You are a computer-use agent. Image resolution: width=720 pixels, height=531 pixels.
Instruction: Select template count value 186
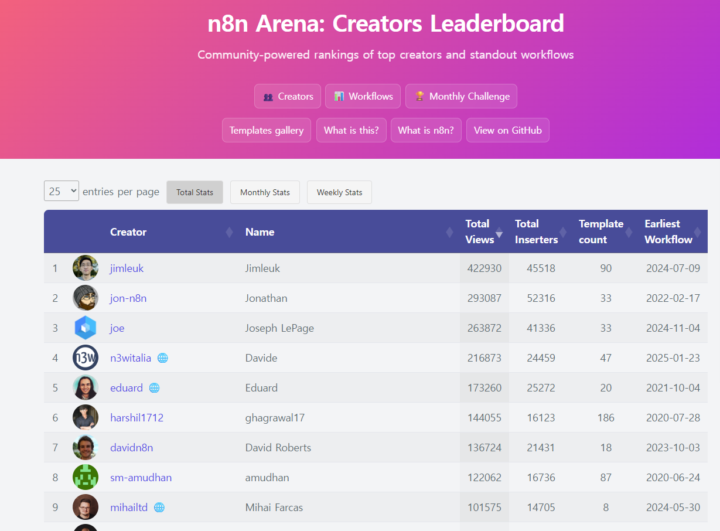pyautogui.click(x=605, y=418)
